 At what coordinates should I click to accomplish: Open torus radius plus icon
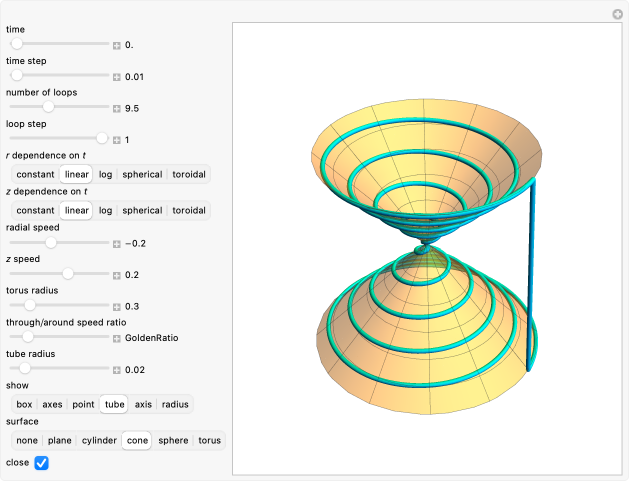coord(117,306)
